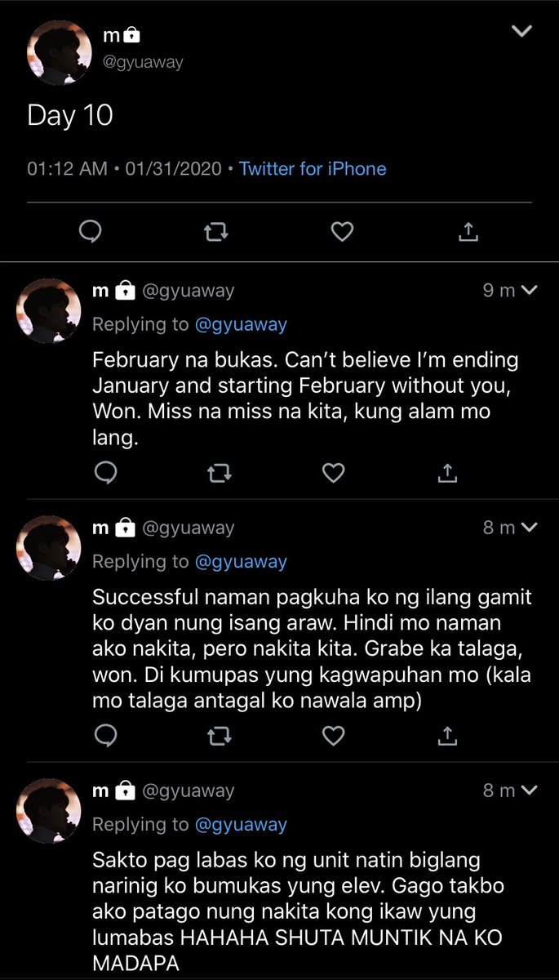Retweet the Day 10 tweet
559x980 pixels.
coord(215,233)
